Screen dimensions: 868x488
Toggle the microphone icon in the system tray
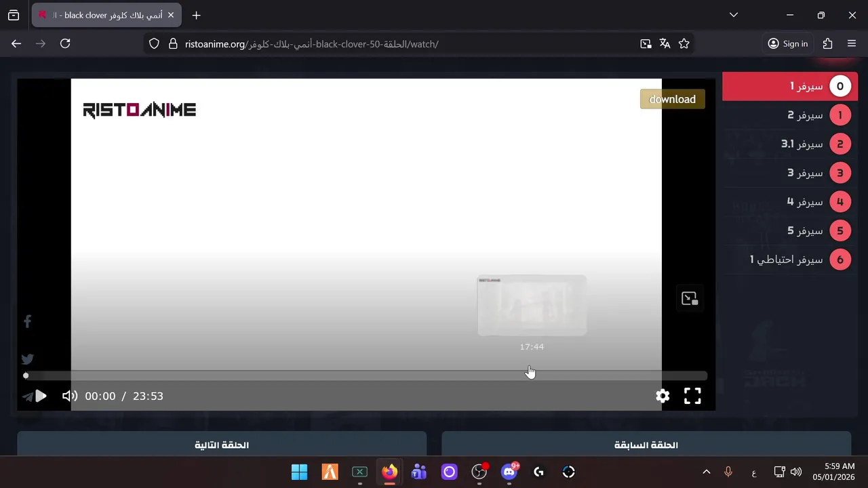pyautogui.click(x=728, y=472)
